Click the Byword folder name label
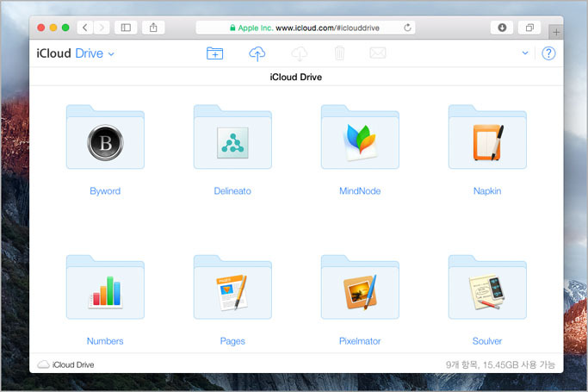 pyautogui.click(x=105, y=191)
